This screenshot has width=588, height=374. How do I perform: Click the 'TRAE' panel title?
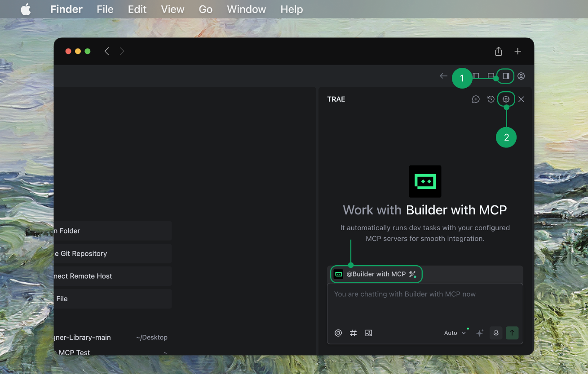[336, 99]
